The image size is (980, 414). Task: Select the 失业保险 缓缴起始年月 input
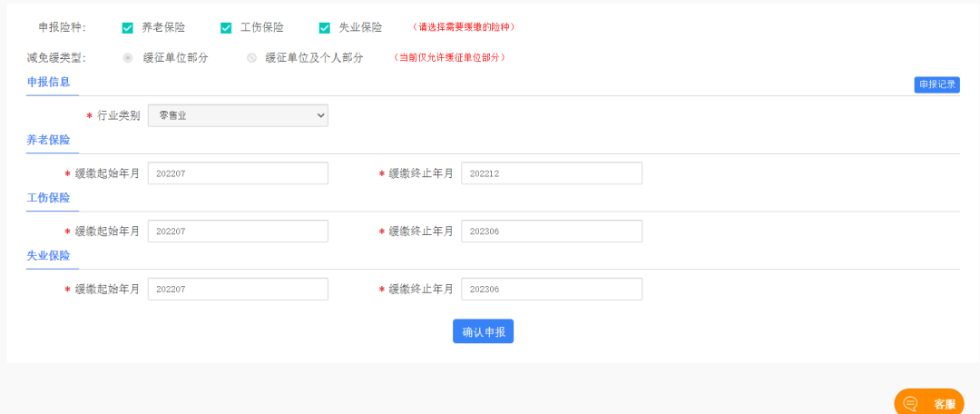coord(238,289)
